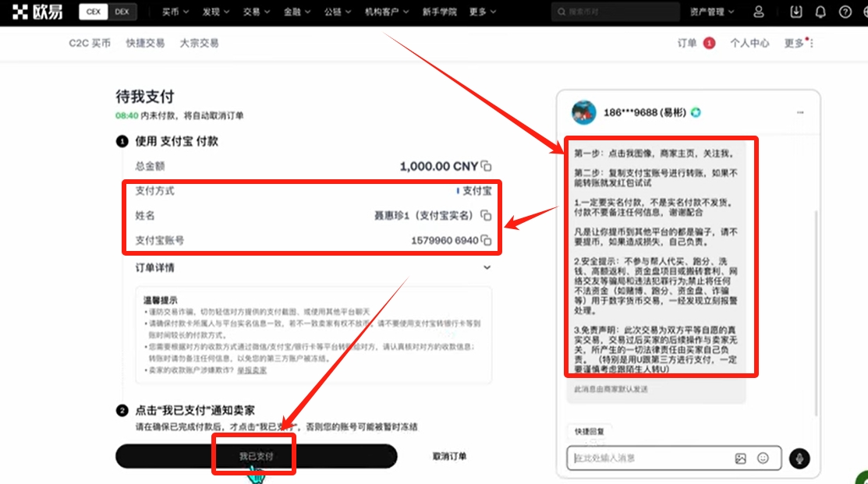Image resolution: width=868 pixels, height=484 pixels.
Task: Click the OKX 欧易 logo
Action: [37, 12]
